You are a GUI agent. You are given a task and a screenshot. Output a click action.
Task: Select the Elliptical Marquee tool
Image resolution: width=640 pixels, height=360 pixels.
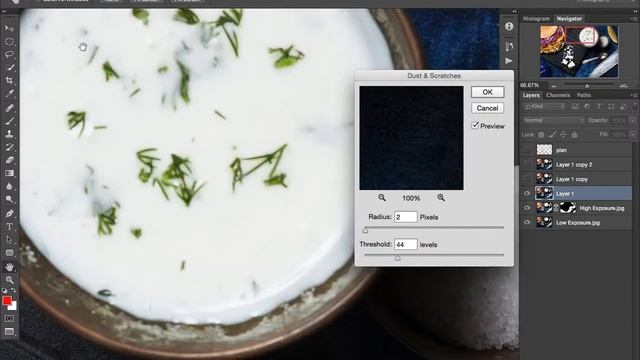click(9, 41)
